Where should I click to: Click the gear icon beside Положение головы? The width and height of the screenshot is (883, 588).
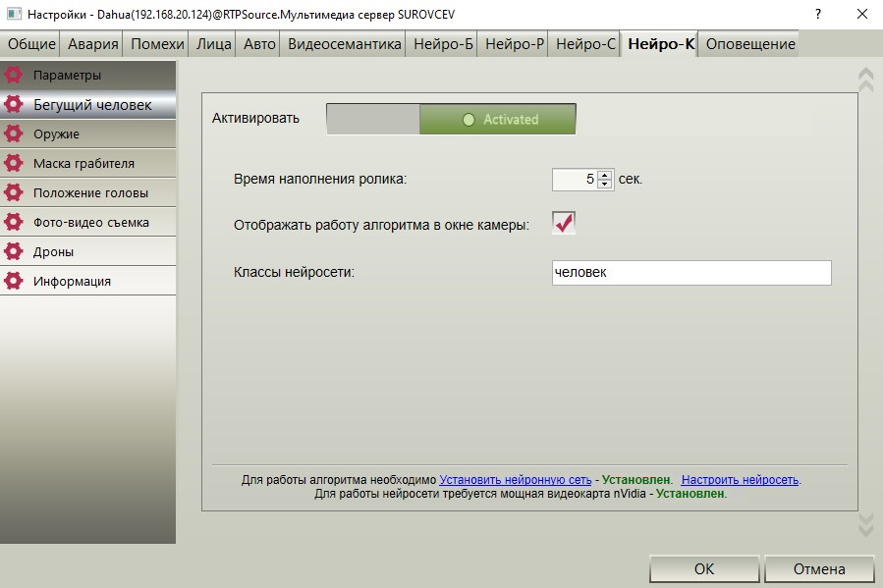point(14,192)
